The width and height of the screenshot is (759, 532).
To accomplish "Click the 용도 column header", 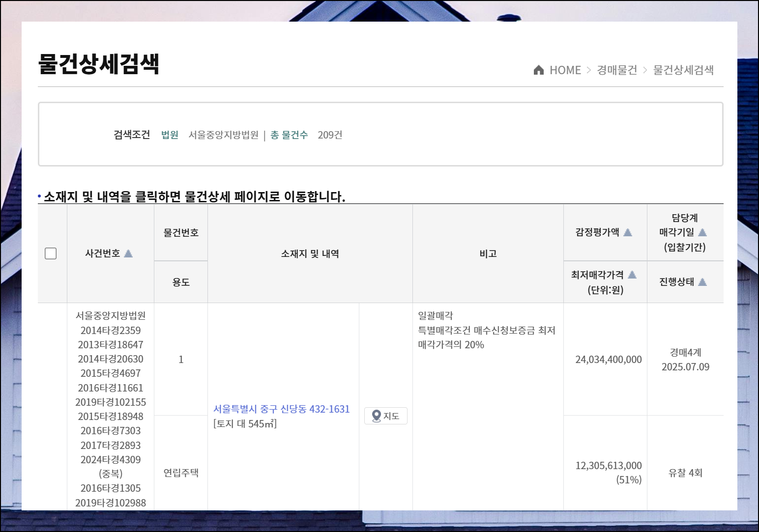I will (181, 282).
